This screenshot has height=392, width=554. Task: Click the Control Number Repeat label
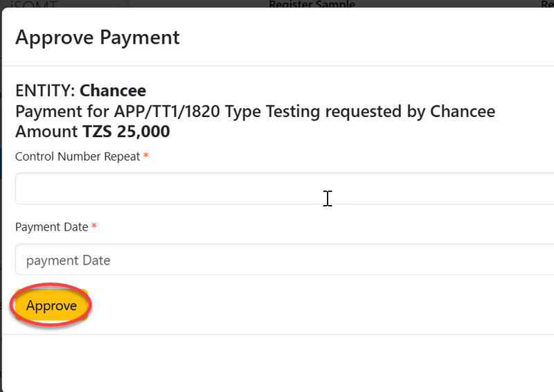click(78, 157)
